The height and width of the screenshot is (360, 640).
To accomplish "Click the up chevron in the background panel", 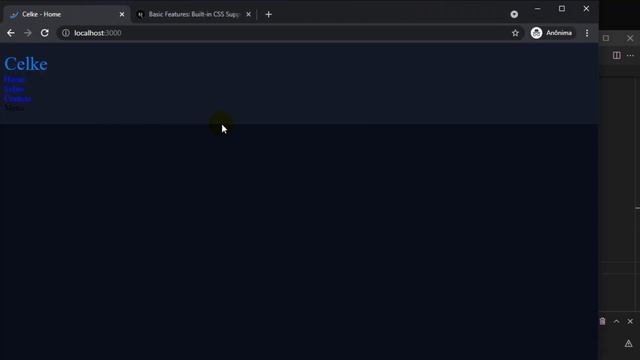I will pyautogui.click(x=616, y=322).
